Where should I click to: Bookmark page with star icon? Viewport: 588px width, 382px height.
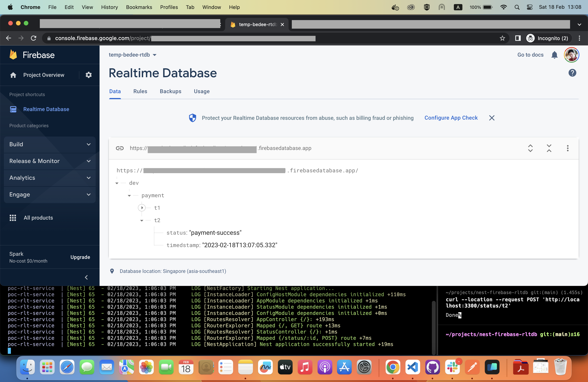pyautogui.click(x=502, y=38)
